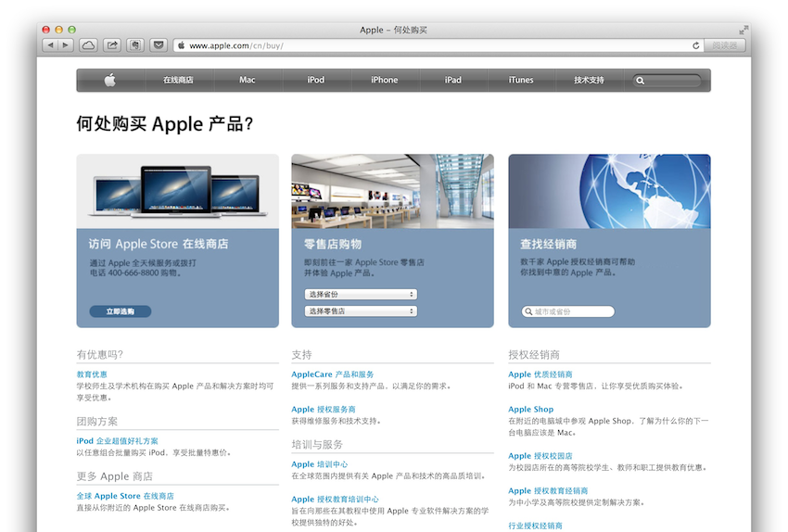Open the 技术支持 nav tab
The image size is (788, 532).
tap(589, 80)
